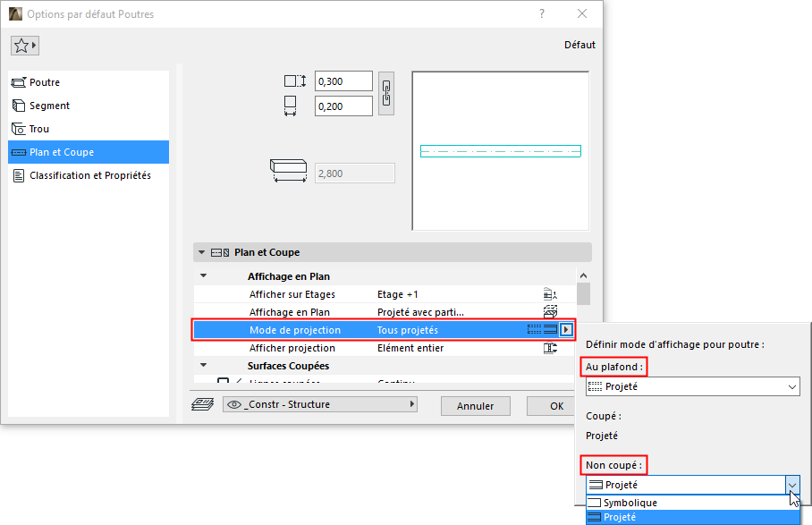812x525 pixels.
Task: Select the Affichage en Plan row
Action: pyautogui.click(x=385, y=312)
